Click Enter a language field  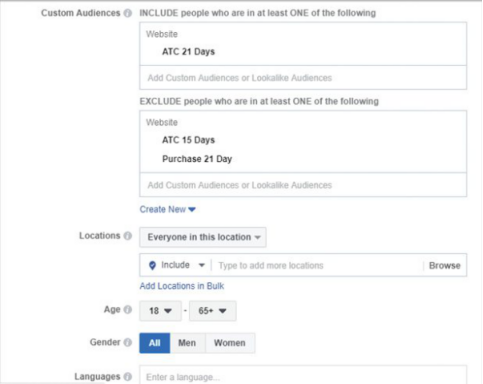coord(303,376)
